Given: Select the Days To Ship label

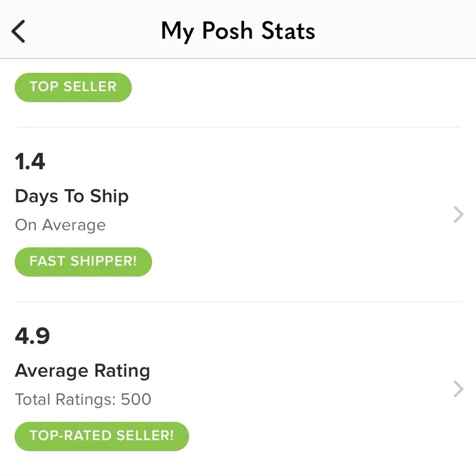Looking at the screenshot, I should (x=71, y=196).
